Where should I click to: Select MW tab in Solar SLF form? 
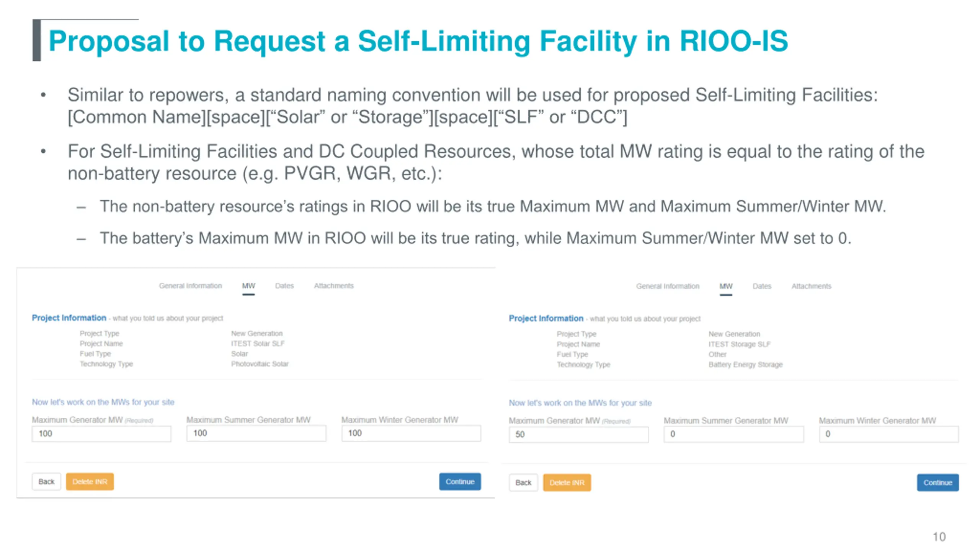(248, 286)
